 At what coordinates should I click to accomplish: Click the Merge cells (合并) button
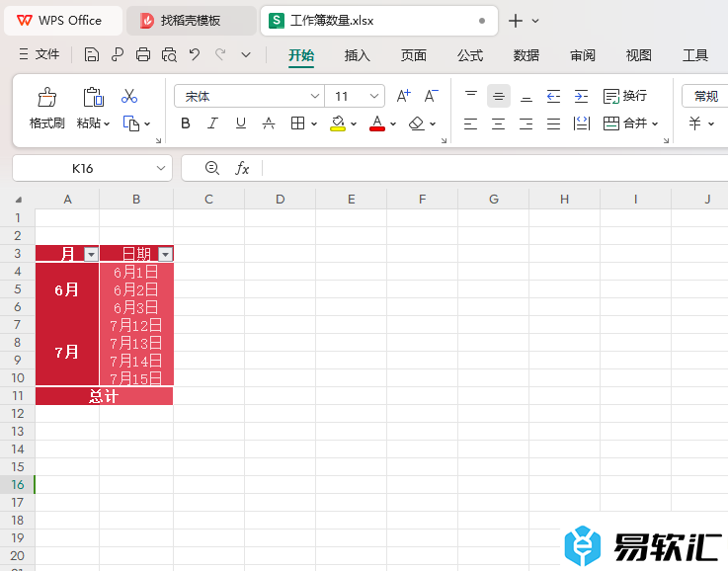(x=625, y=123)
